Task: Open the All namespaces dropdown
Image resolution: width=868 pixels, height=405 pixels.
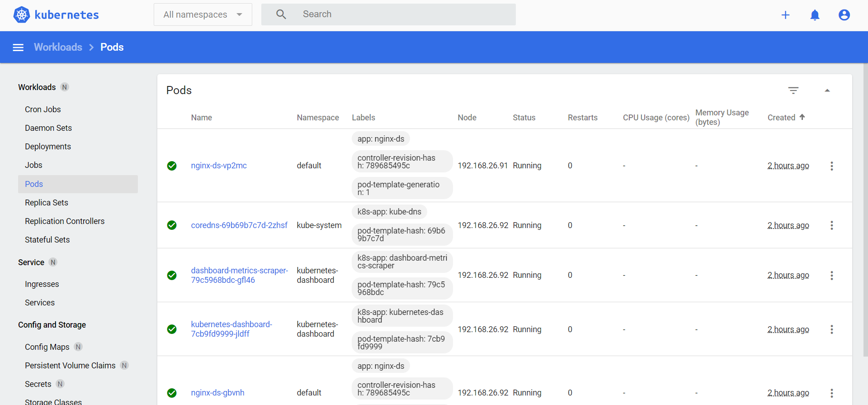Action: (x=203, y=14)
